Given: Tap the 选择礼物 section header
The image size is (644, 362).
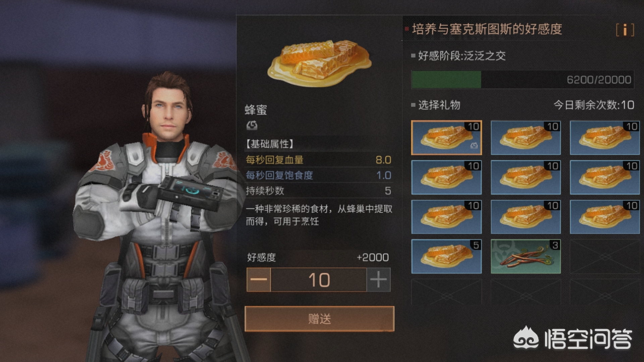Looking at the screenshot, I should pyautogui.click(x=439, y=105).
